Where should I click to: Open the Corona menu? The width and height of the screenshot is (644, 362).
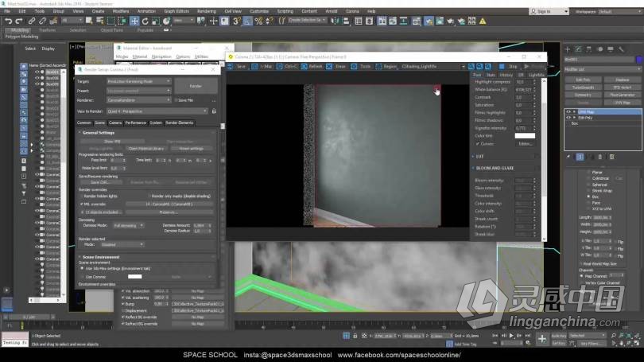pyautogui.click(x=352, y=11)
